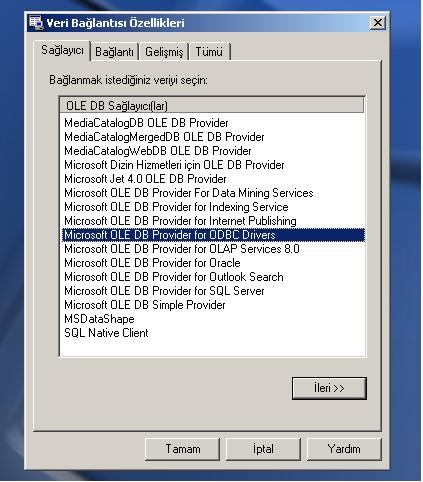Open help via the Yardım button
Image resolution: width=423 pixels, height=482 pixels.
[x=344, y=449]
